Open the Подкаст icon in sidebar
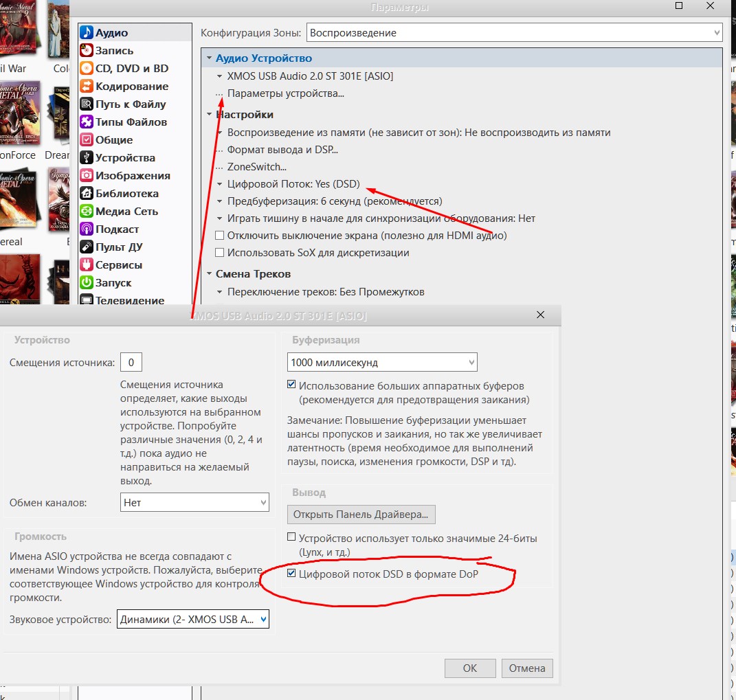Viewport: 736px width, 700px height. (x=87, y=229)
